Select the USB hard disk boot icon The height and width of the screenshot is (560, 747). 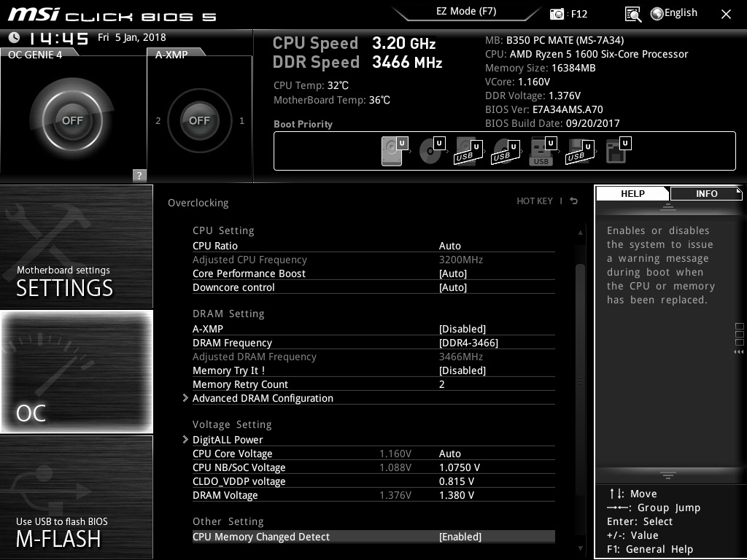pos(469,150)
